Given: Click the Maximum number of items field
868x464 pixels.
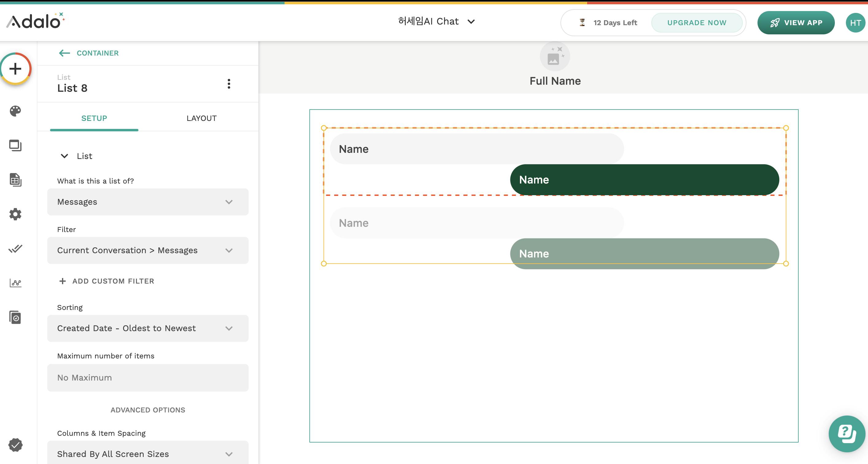Looking at the screenshot, I should (x=148, y=378).
